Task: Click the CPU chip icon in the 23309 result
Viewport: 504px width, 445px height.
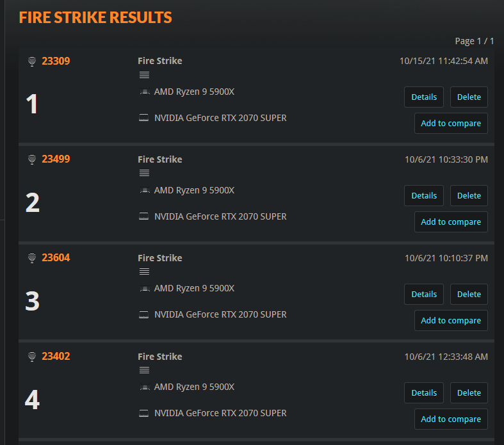Action: coord(145,92)
